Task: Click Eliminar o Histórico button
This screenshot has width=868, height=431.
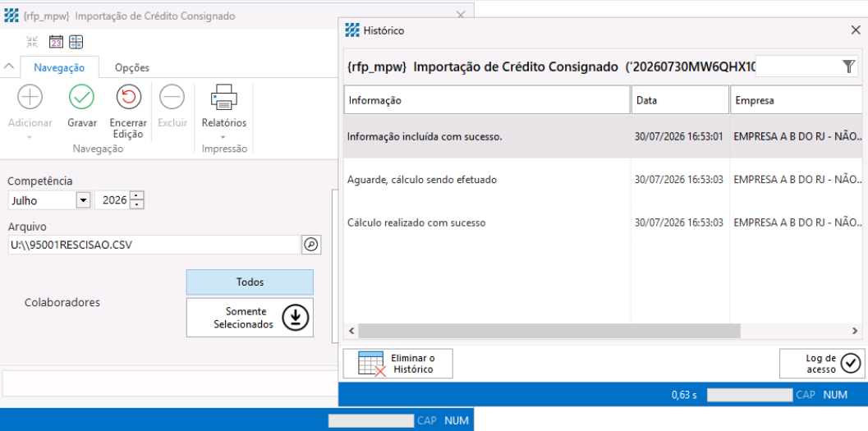Action: pos(398,364)
